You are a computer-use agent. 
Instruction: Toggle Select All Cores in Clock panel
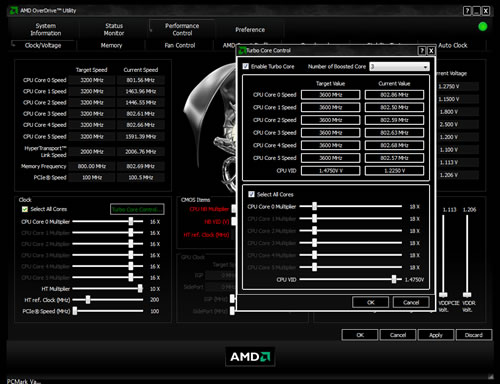25,209
